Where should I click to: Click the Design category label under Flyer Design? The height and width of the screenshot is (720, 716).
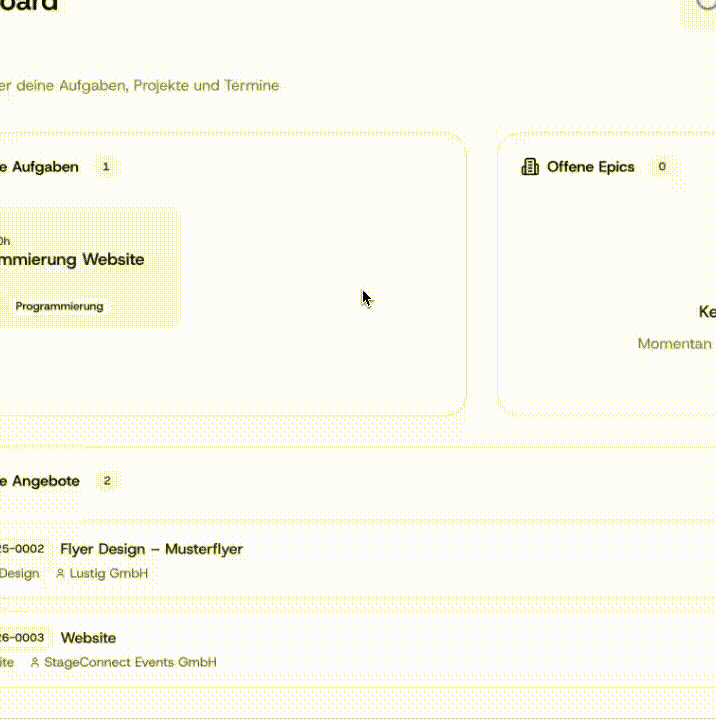[19, 574]
